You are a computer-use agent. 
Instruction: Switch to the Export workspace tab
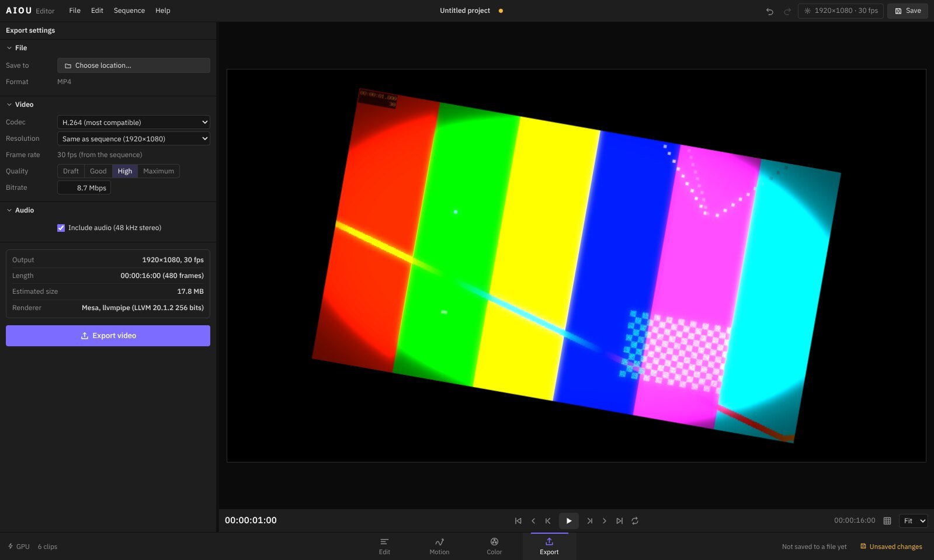click(x=549, y=547)
